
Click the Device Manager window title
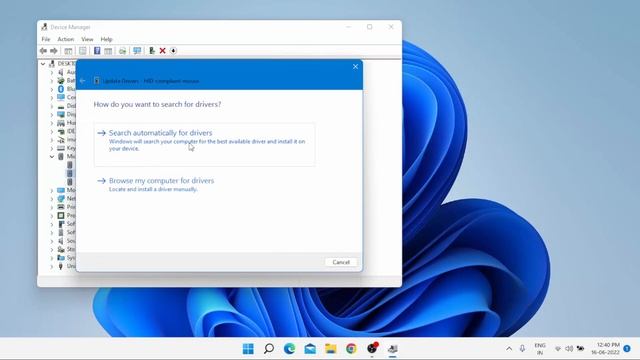click(70, 27)
